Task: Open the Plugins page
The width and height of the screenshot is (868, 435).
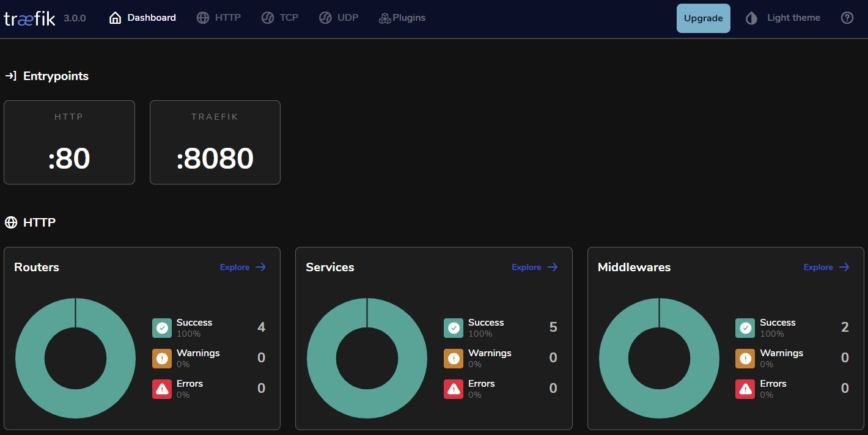Action: 402,18
